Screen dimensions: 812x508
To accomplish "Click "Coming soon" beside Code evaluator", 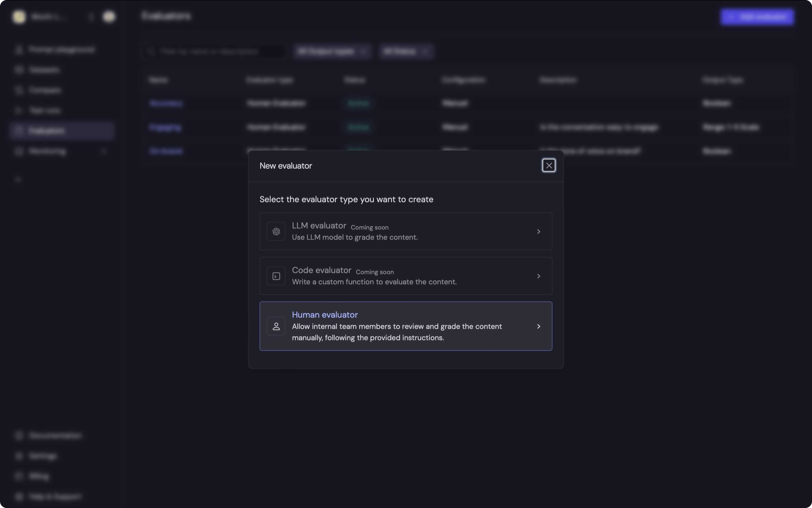I will (x=375, y=272).
